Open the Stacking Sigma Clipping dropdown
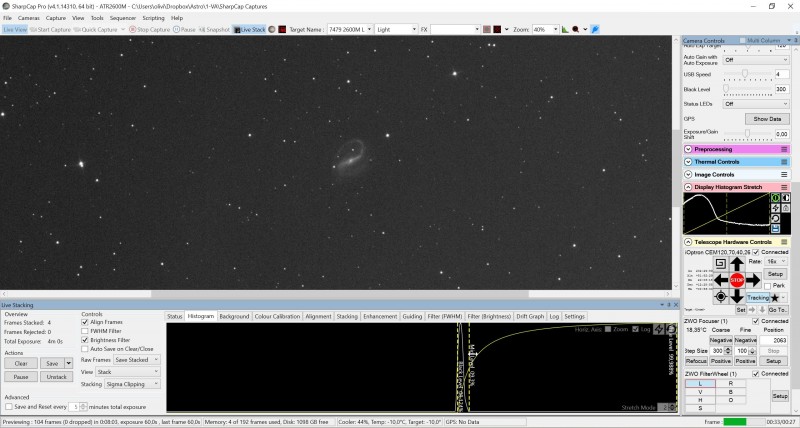This screenshot has height=428, width=800. (133, 384)
